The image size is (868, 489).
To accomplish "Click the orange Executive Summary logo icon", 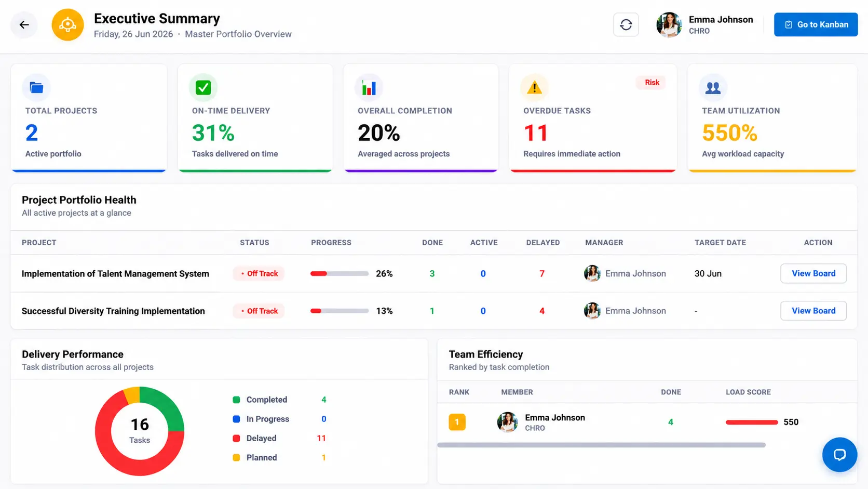I will pyautogui.click(x=67, y=24).
